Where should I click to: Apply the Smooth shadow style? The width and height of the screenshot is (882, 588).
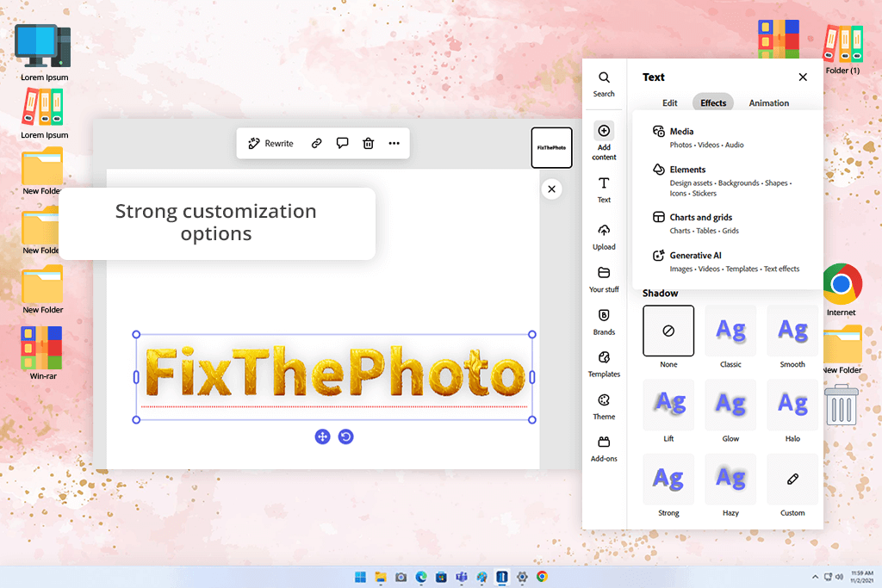(792, 331)
